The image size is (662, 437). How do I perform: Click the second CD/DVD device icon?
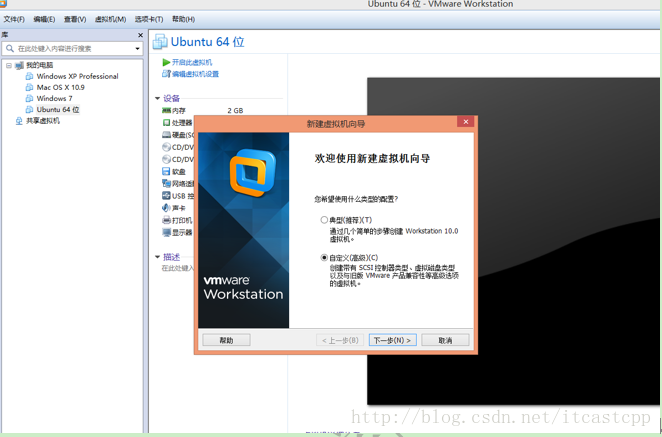pos(166,159)
